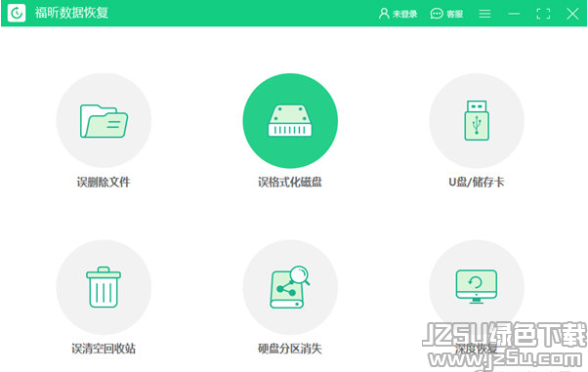
Task: Open the emptied recycle bin recovery icon
Action: (x=104, y=287)
